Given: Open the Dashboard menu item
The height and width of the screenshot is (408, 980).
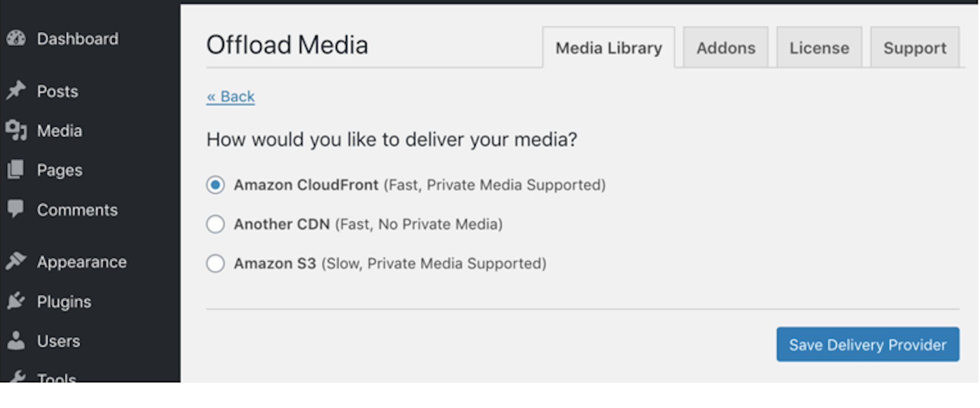Looking at the screenshot, I should coord(77,39).
